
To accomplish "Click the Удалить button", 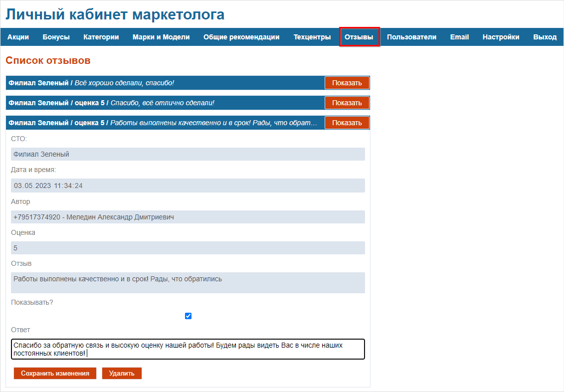I will point(122,374).
